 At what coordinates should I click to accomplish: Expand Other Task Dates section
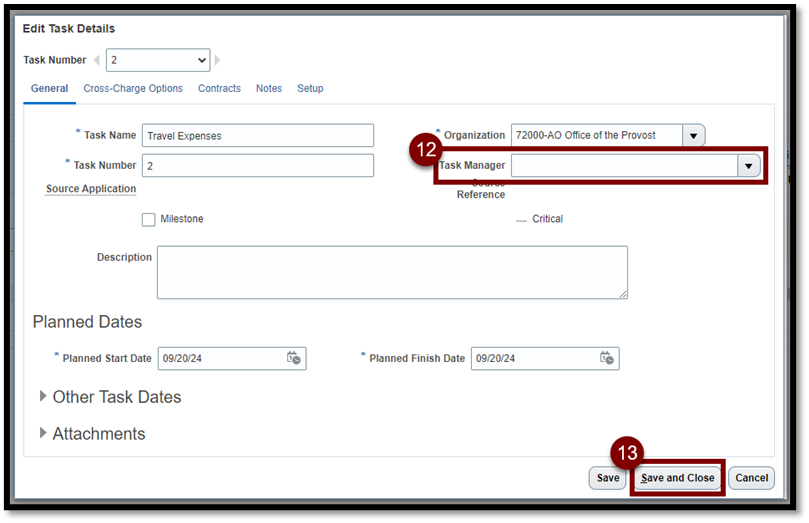click(x=43, y=396)
